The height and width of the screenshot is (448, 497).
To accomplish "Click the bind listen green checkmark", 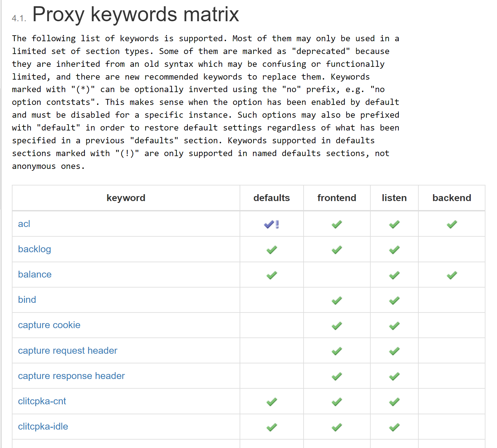I will pos(394,300).
